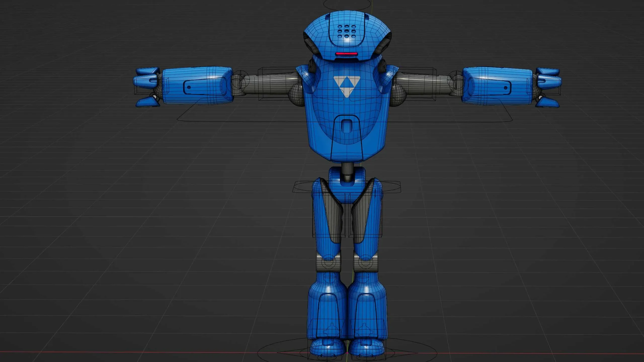The width and height of the screenshot is (644, 362).
Task: Click the red visor strip on the head
Action: 346,54
